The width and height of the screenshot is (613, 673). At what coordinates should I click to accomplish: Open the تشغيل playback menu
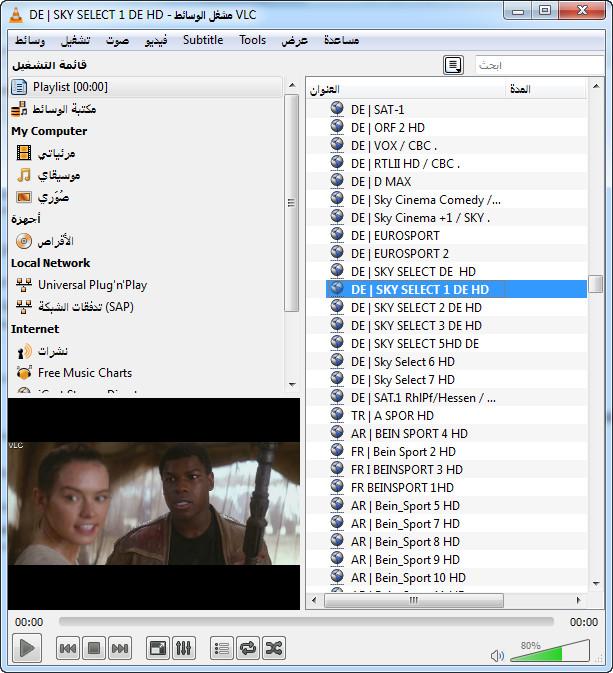click(x=76, y=40)
